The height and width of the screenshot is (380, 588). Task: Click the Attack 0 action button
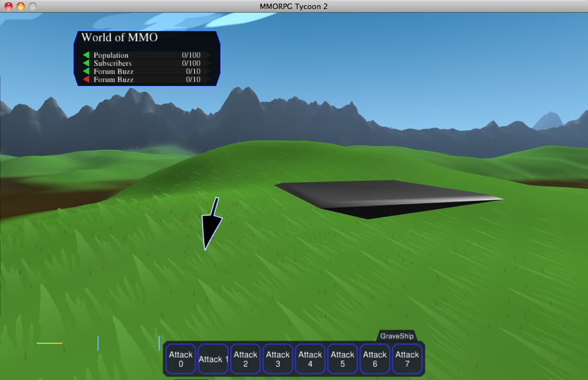pos(180,359)
